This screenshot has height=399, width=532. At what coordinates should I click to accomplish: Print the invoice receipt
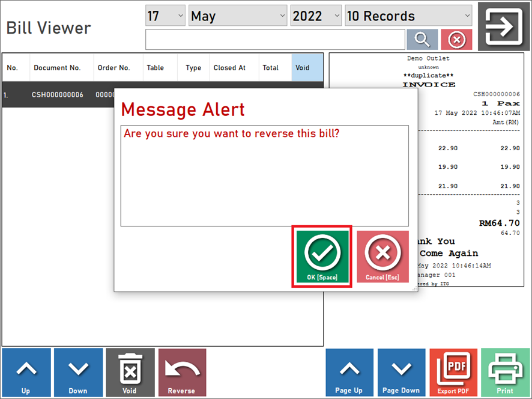506,373
